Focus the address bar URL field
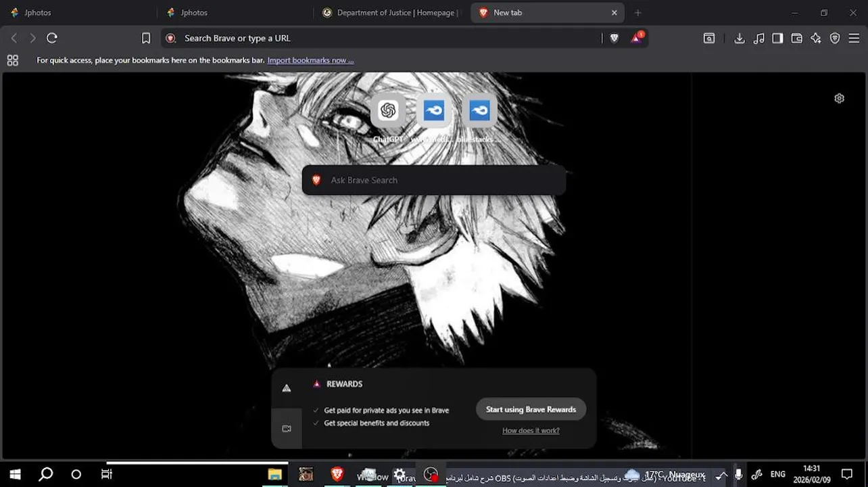The height and width of the screenshot is (487, 868). (389, 39)
